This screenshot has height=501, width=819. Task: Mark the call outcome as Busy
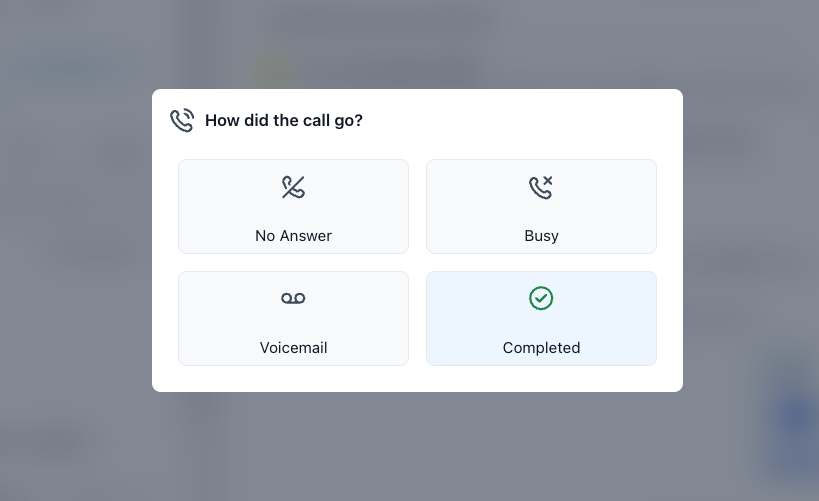coord(541,207)
